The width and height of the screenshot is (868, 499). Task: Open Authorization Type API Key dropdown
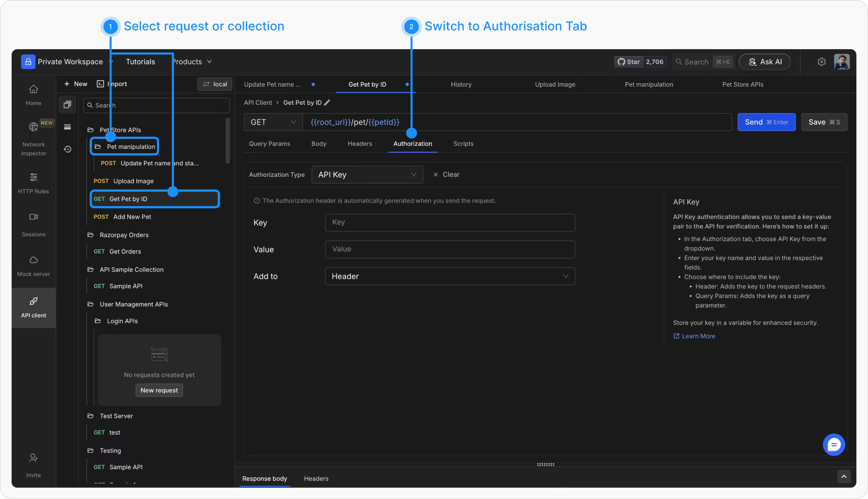[x=367, y=175]
